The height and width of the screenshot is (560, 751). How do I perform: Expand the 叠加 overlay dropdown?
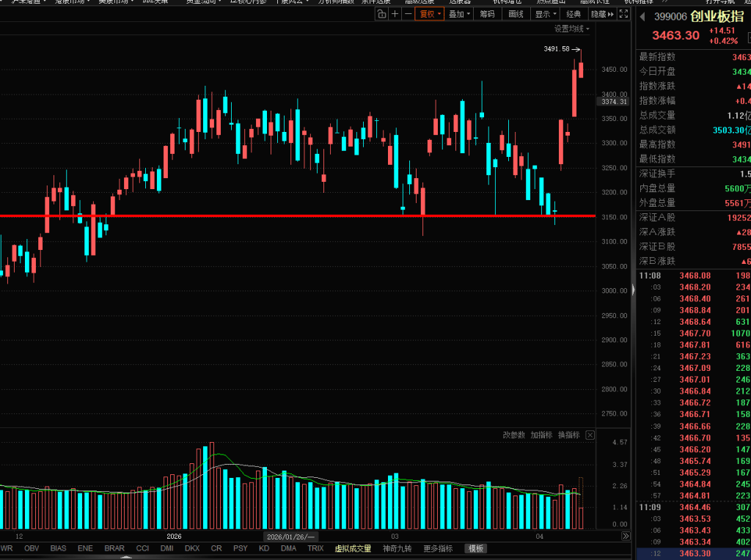pyautogui.click(x=458, y=14)
